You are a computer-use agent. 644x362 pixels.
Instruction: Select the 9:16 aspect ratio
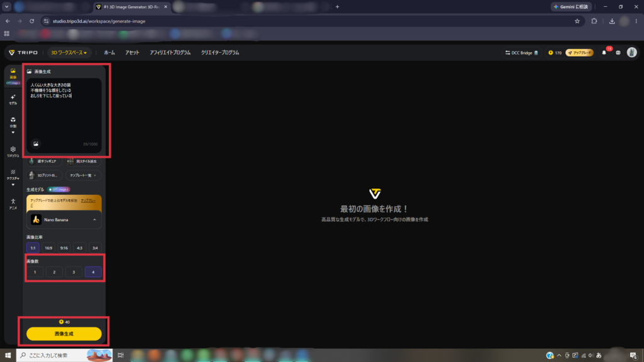coord(64,248)
